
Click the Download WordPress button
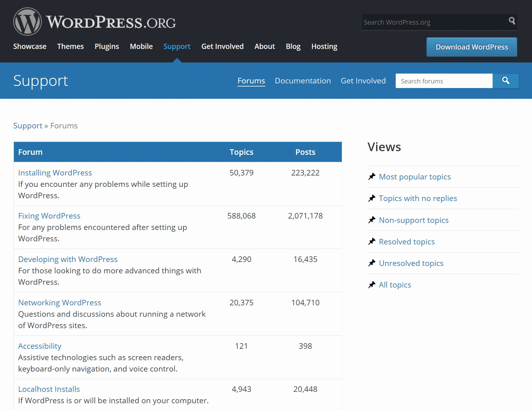pyautogui.click(x=472, y=47)
